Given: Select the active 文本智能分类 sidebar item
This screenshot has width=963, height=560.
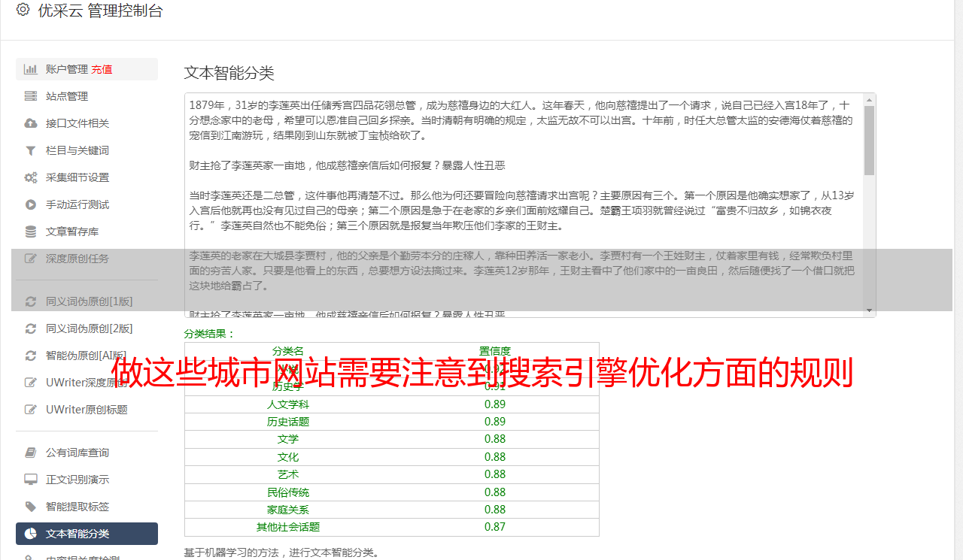Looking at the screenshot, I should pyautogui.click(x=87, y=534).
